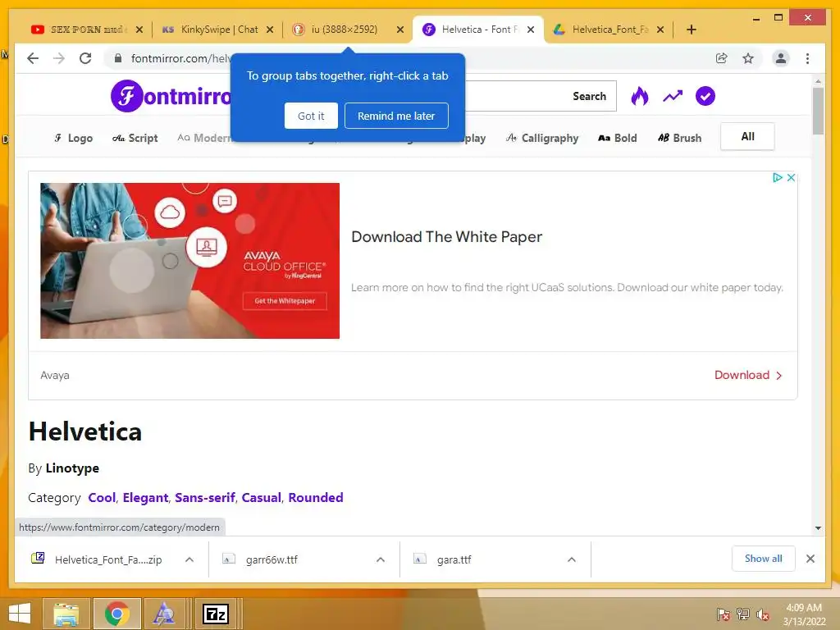This screenshot has height=630, width=840.
Task: Expand options for Helvetica_Font_Fa....zip download
Action: [189, 559]
